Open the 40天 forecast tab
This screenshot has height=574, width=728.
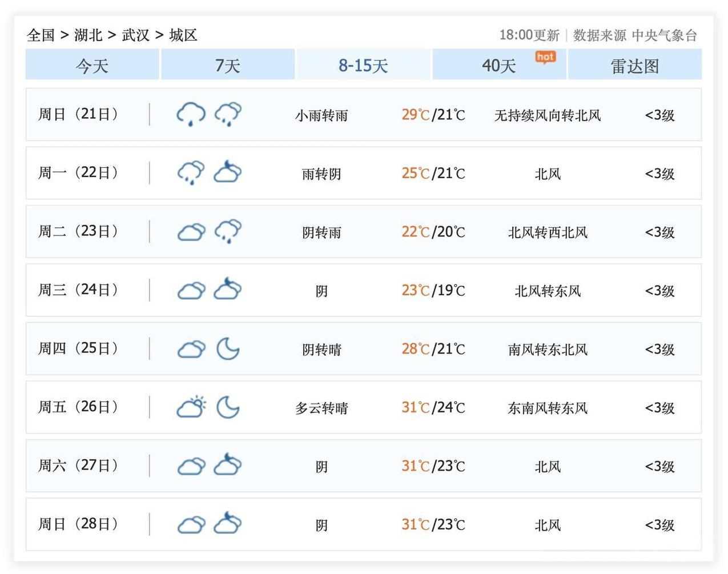coord(498,65)
